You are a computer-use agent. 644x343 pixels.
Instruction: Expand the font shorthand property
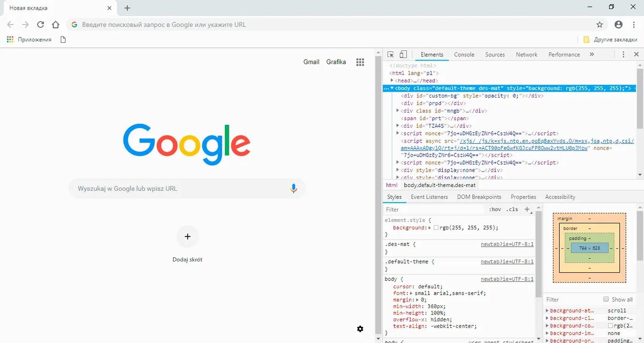pyautogui.click(x=412, y=293)
